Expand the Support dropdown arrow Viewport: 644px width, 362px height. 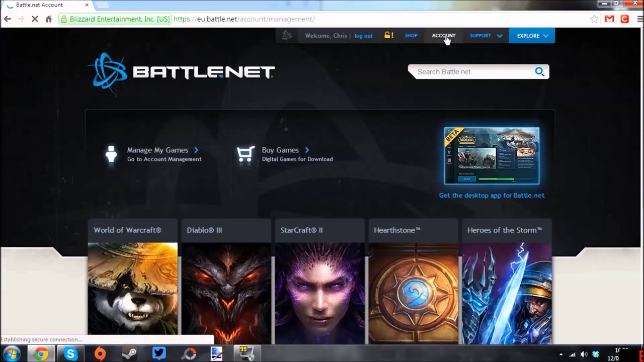500,36
